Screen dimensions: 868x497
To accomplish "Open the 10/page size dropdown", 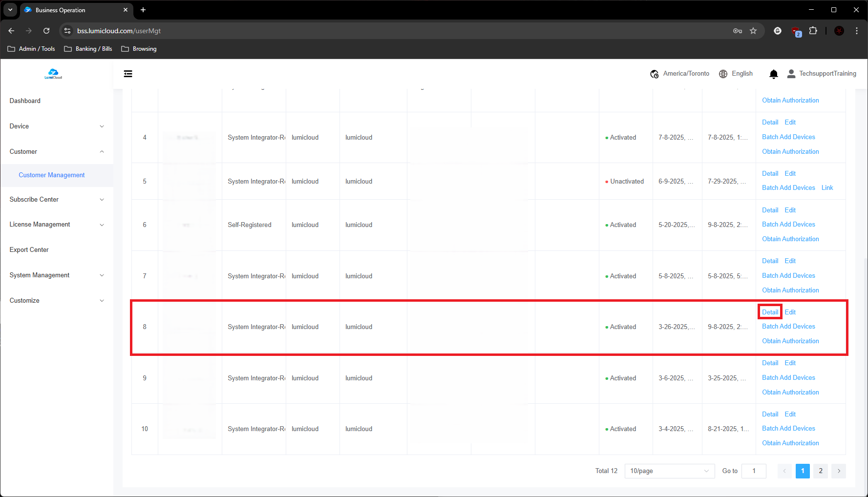I will coord(669,471).
